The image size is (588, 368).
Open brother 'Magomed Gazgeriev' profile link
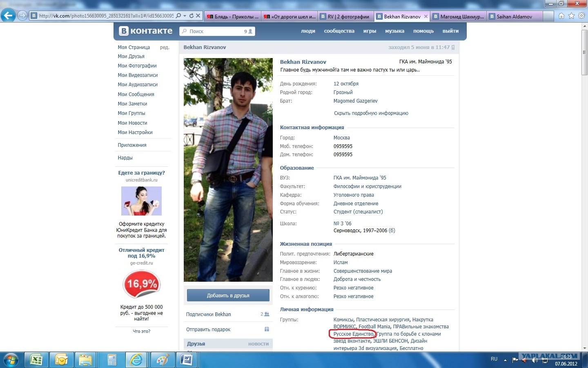pyautogui.click(x=356, y=101)
